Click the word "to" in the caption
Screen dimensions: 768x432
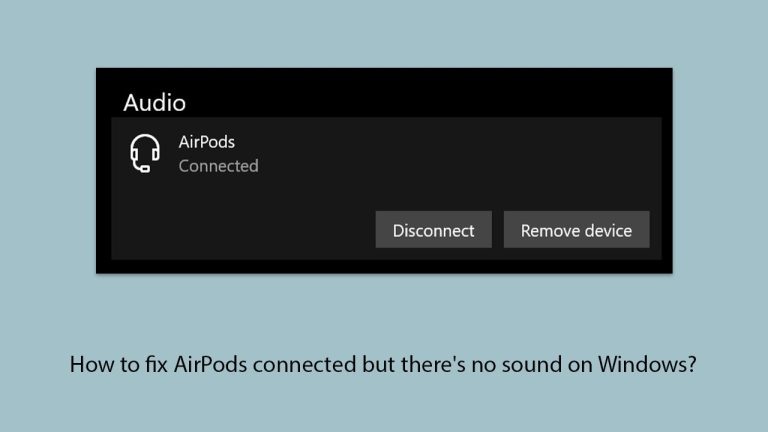pos(127,365)
